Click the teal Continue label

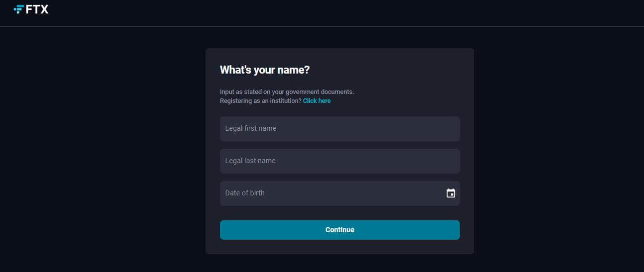340,230
